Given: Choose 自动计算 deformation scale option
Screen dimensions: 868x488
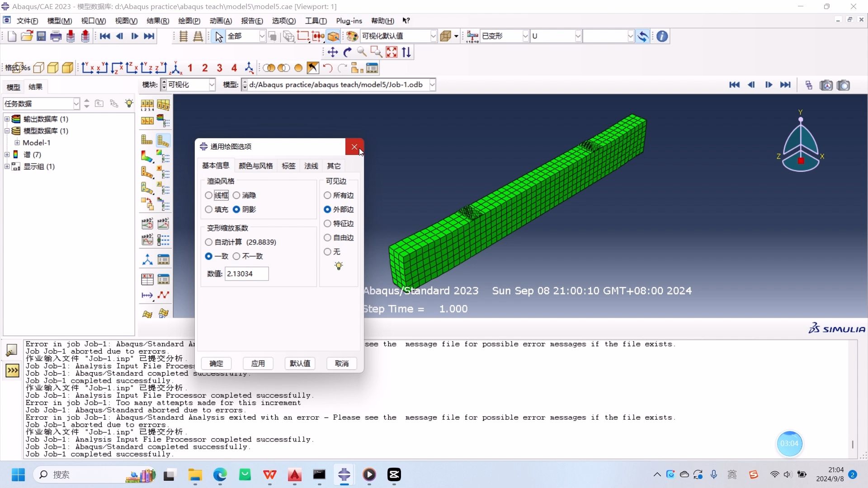Looking at the screenshot, I should pos(208,242).
